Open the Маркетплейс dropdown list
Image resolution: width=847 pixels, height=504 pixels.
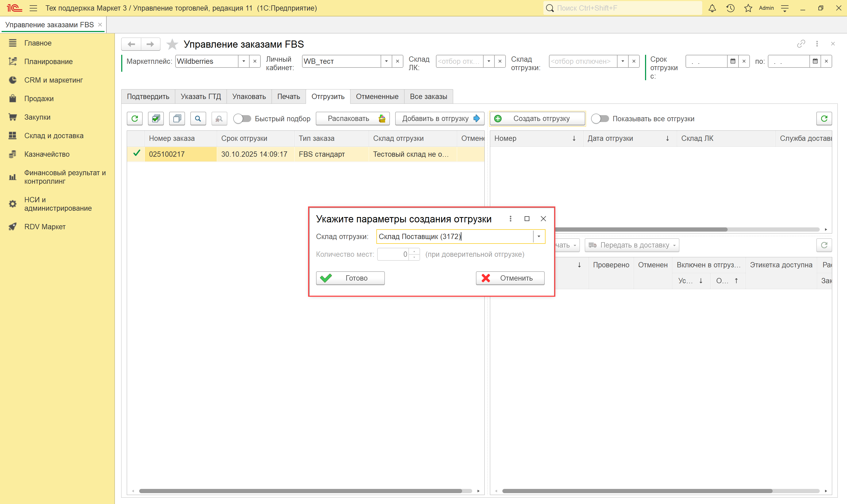244,61
